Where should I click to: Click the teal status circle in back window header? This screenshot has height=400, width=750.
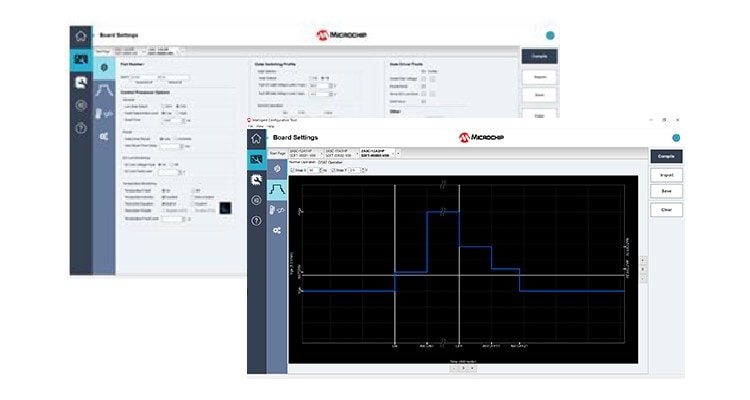pyautogui.click(x=550, y=35)
